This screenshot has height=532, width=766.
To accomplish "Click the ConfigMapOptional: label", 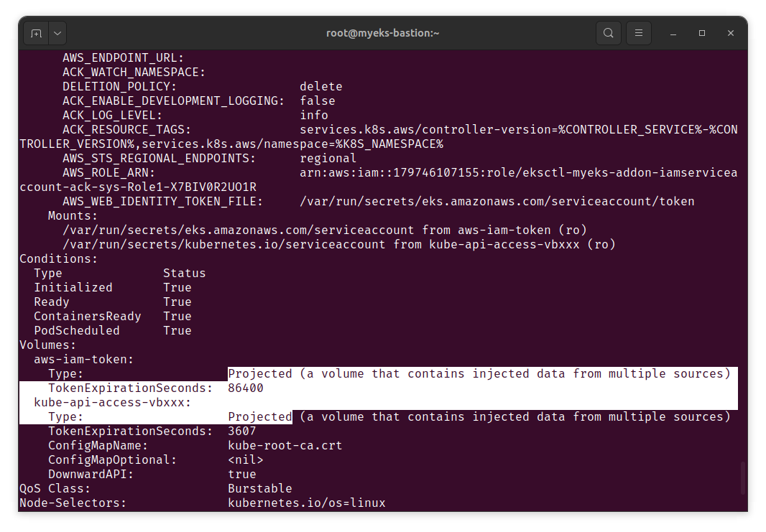I will pyautogui.click(x=112, y=459).
